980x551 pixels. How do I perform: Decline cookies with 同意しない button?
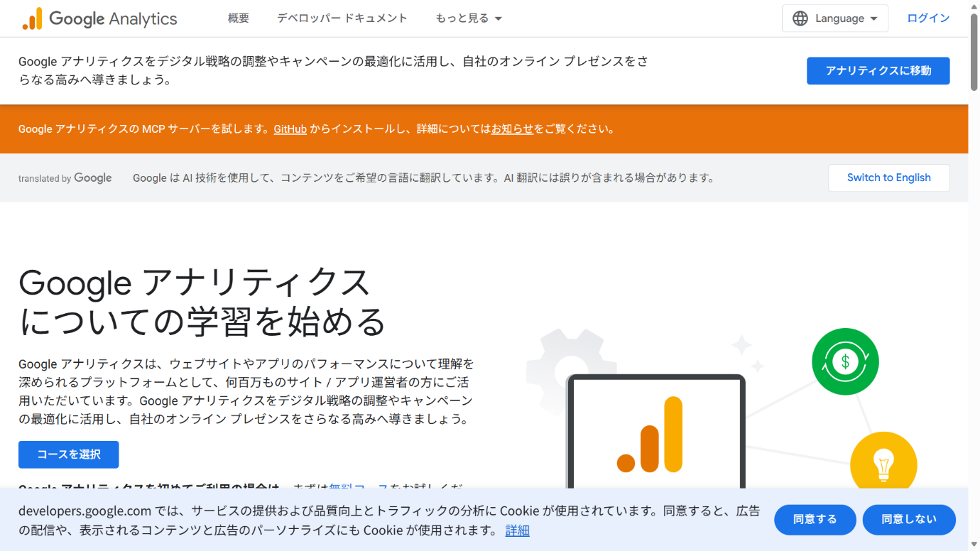coord(909,520)
